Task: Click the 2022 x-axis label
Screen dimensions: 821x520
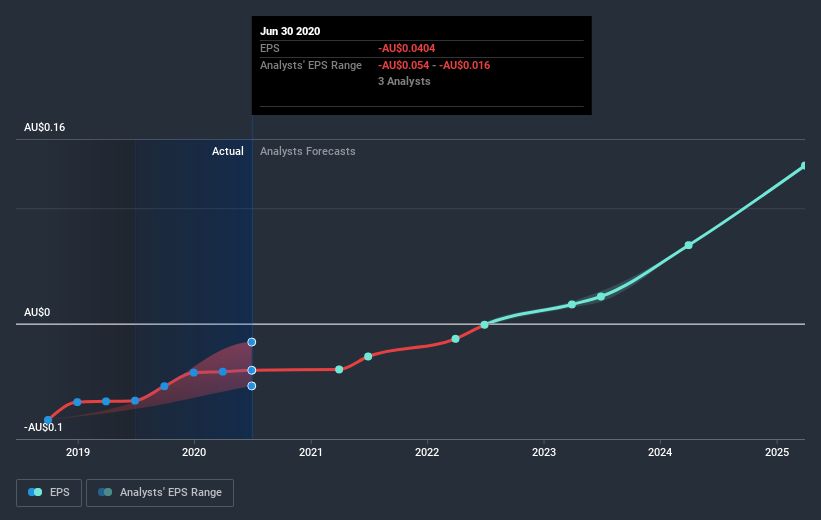Action: click(x=427, y=452)
